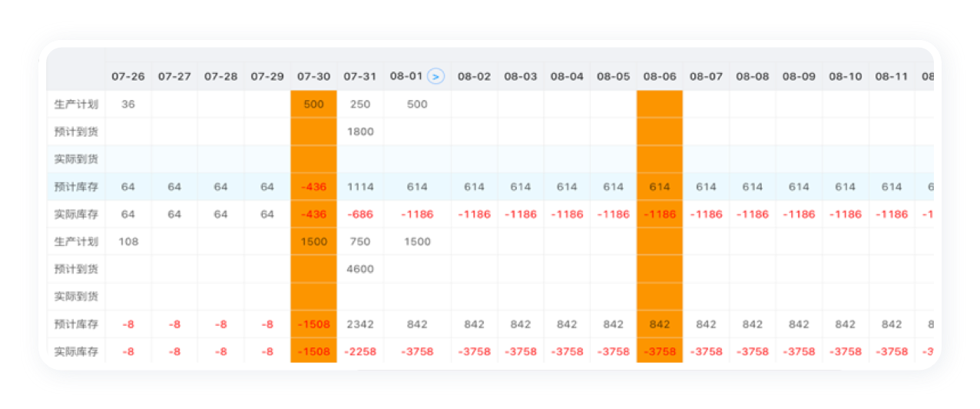Click the -436 cell in the 预计库存 row
This screenshot has width=980, height=409.
(x=313, y=187)
